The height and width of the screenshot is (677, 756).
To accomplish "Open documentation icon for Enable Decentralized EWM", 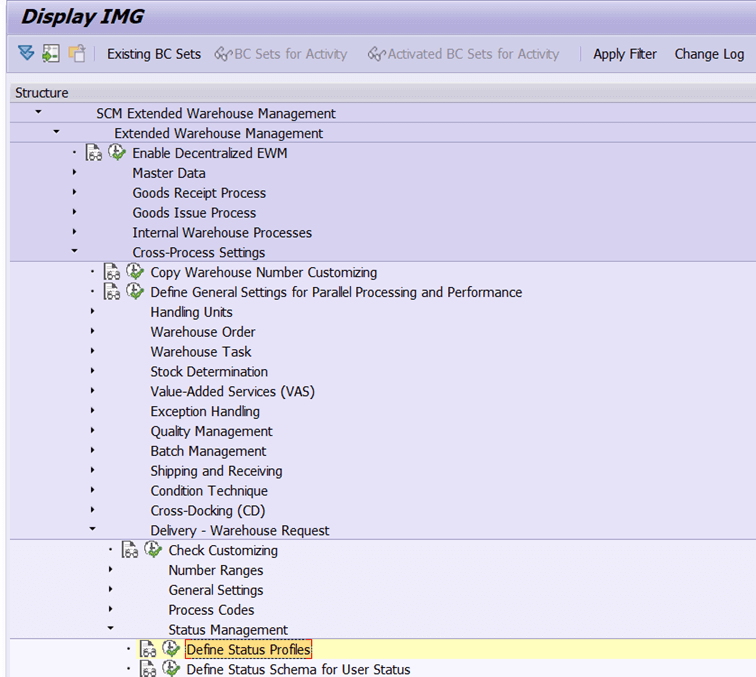I will (94, 153).
